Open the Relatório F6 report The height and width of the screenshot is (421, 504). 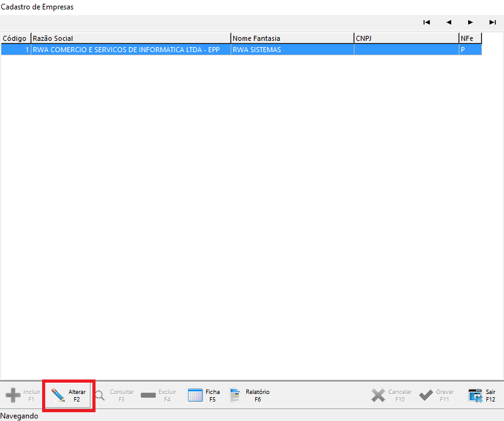pyautogui.click(x=249, y=395)
